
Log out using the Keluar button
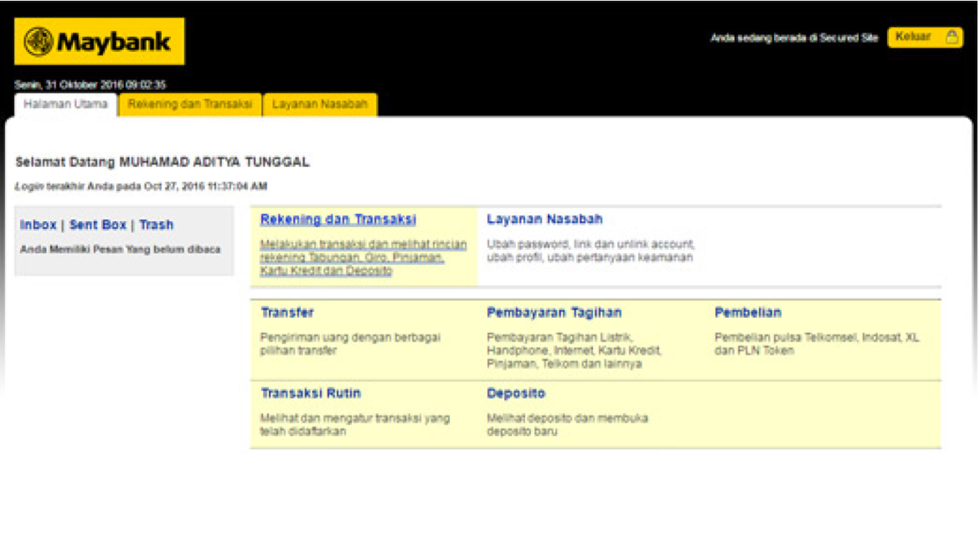pyautogui.click(x=915, y=37)
